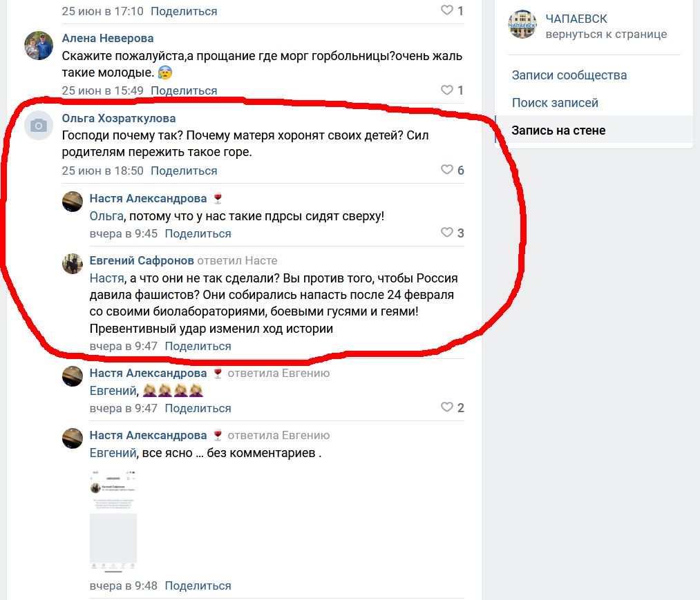The image size is (700, 600).
Task: Click вернуться к странице link
Action: pyautogui.click(x=606, y=35)
